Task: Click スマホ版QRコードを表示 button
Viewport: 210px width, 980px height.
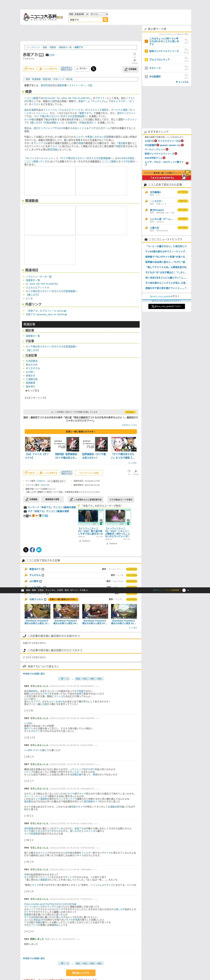Action: [x=121, y=499]
